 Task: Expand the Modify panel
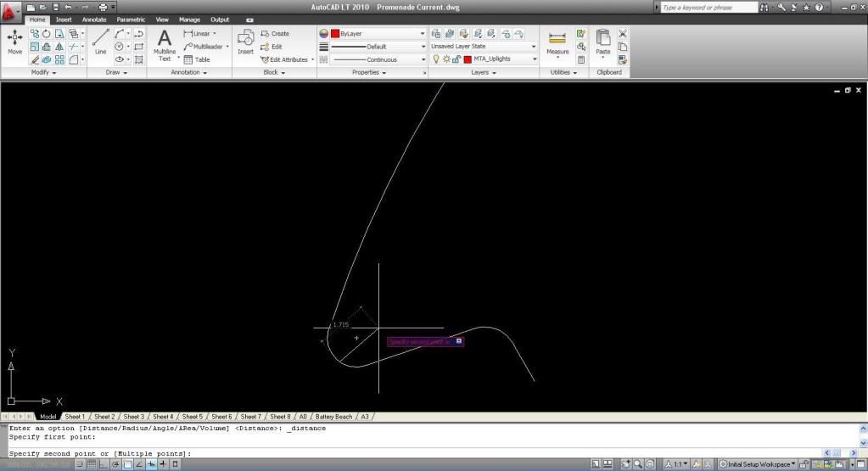click(42, 72)
